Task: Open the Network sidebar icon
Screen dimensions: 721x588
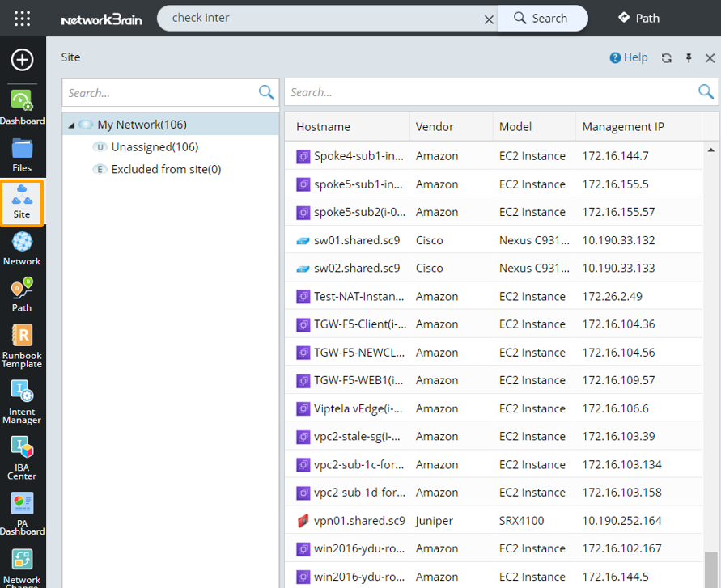Action: (x=22, y=248)
